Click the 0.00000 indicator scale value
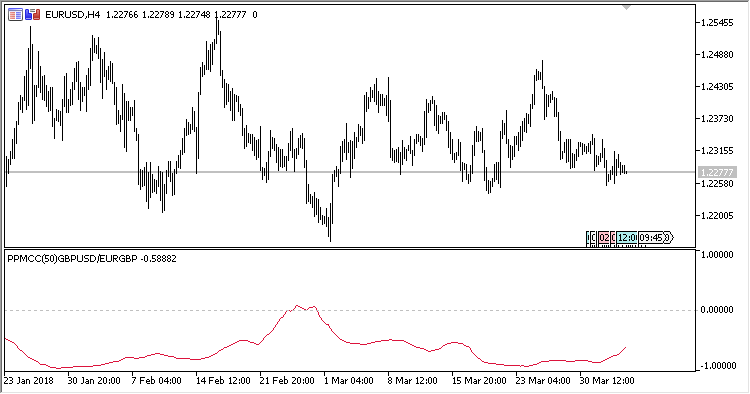The width and height of the screenshot is (750, 394). click(717, 310)
